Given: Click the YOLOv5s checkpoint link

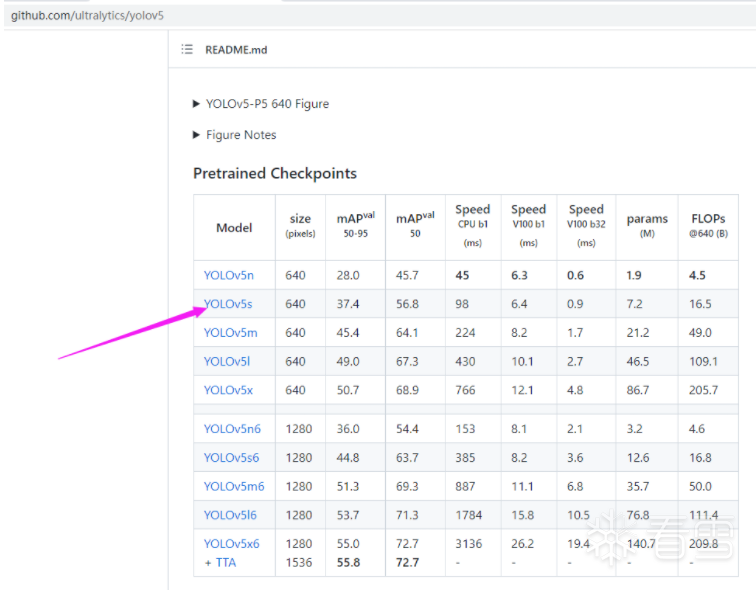Looking at the screenshot, I should click(228, 304).
